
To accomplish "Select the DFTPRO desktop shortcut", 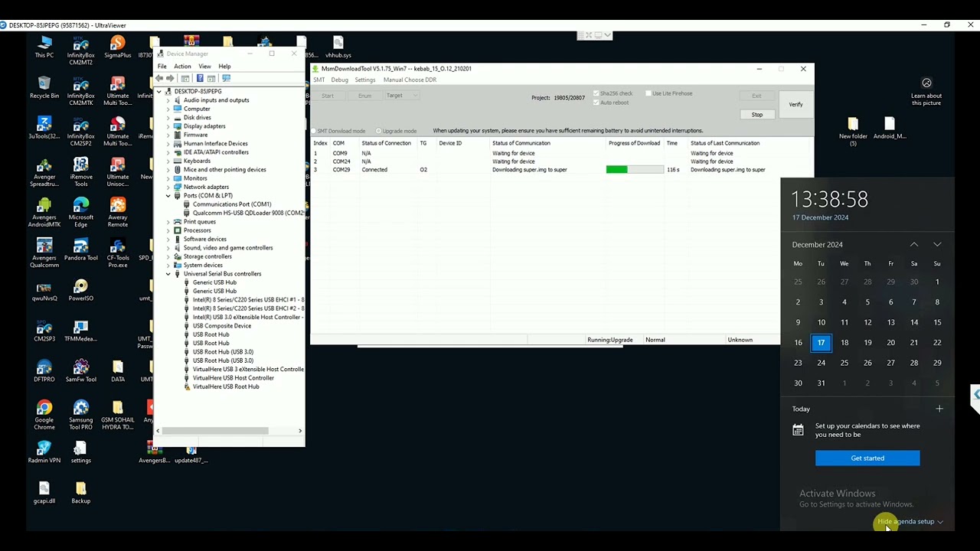I will coord(44,372).
